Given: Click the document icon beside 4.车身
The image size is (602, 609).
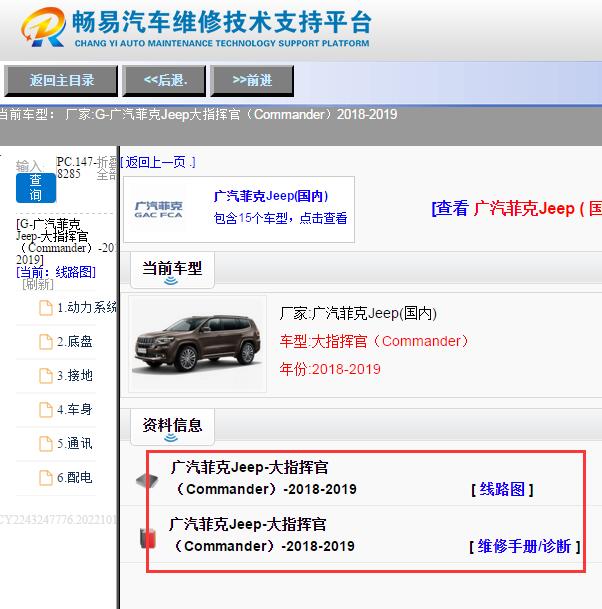Looking at the screenshot, I should tap(46, 409).
